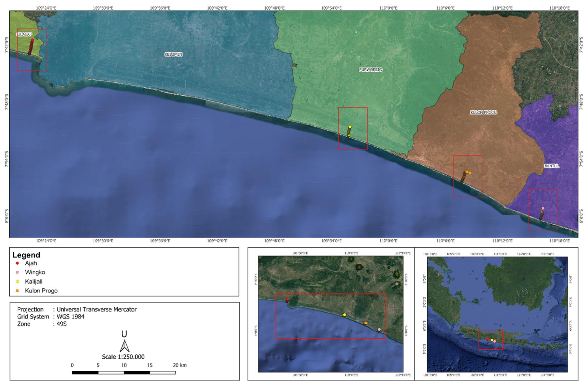Screen dimensions: 588x388
Task: Click the 20 km scale bar label
Action: (x=180, y=365)
